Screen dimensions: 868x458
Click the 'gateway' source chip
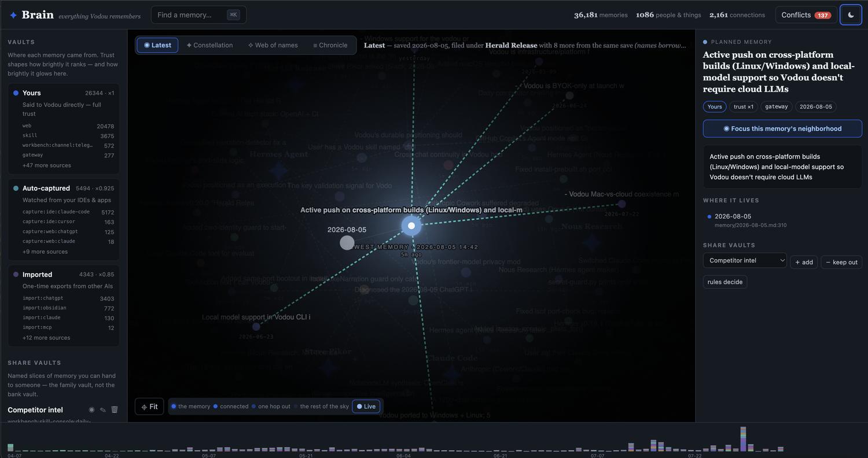pyautogui.click(x=777, y=106)
